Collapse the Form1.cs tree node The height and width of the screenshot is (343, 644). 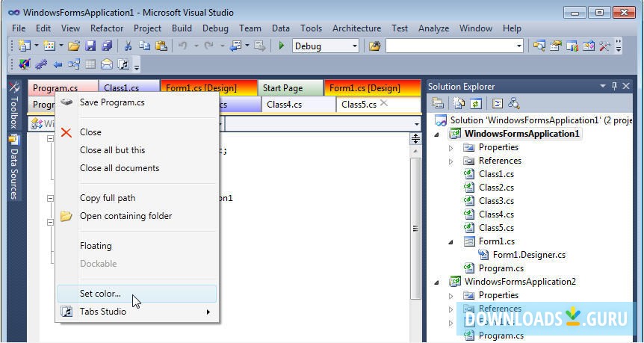click(x=451, y=242)
